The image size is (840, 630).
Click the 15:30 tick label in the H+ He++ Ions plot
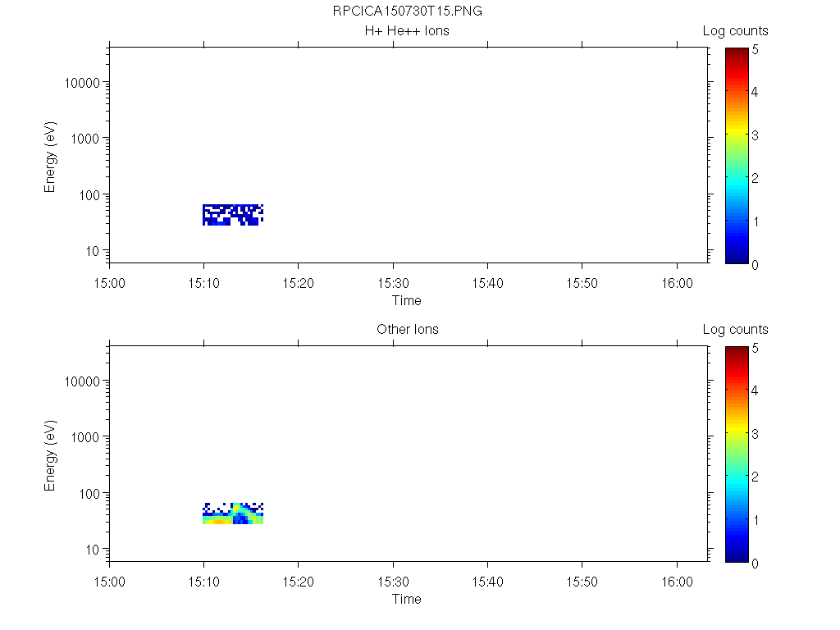(393, 283)
